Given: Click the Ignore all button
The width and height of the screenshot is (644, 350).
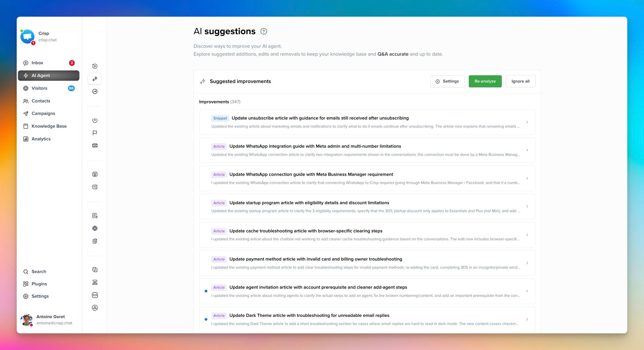Looking at the screenshot, I should pos(520,81).
